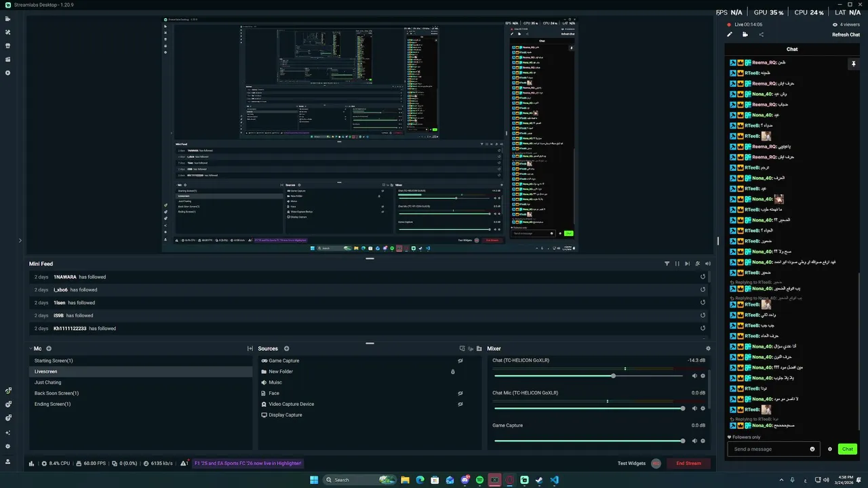This screenshot has height=488, width=868.
Task: Open performance stats bar-chart icon
Action: click(x=31, y=464)
